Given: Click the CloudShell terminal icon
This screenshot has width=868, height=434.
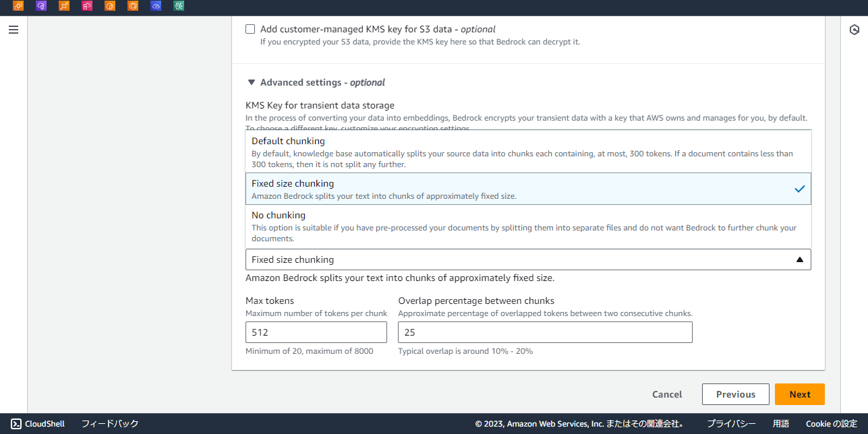Looking at the screenshot, I should pyautogui.click(x=16, y=424).
